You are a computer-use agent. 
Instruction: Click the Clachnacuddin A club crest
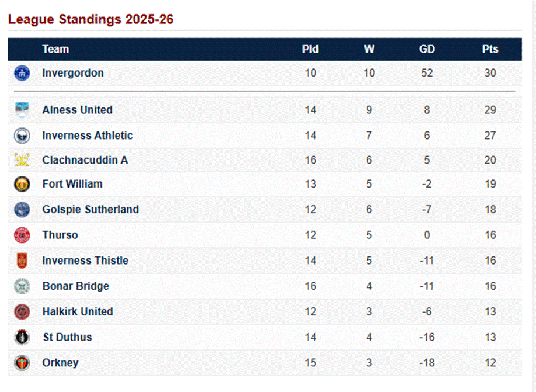pos(22,160)
